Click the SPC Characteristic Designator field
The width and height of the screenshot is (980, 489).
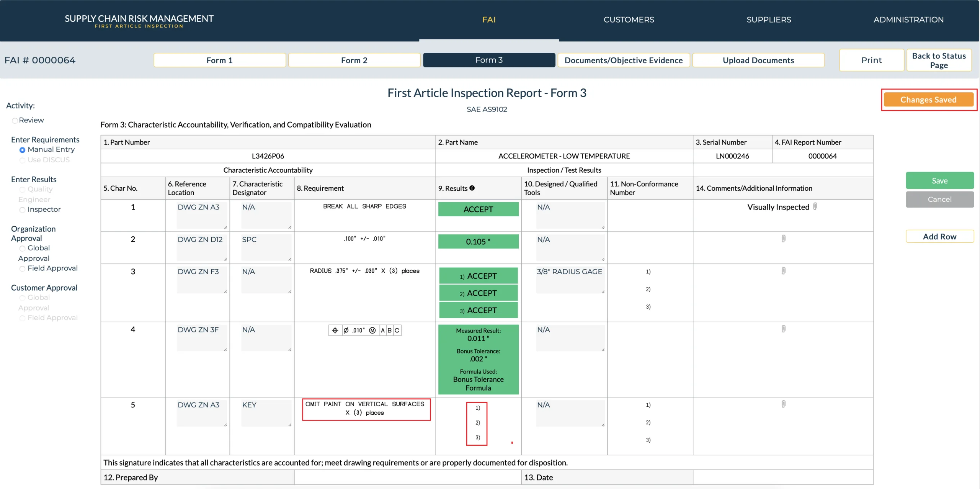click(x=266, y=247)
